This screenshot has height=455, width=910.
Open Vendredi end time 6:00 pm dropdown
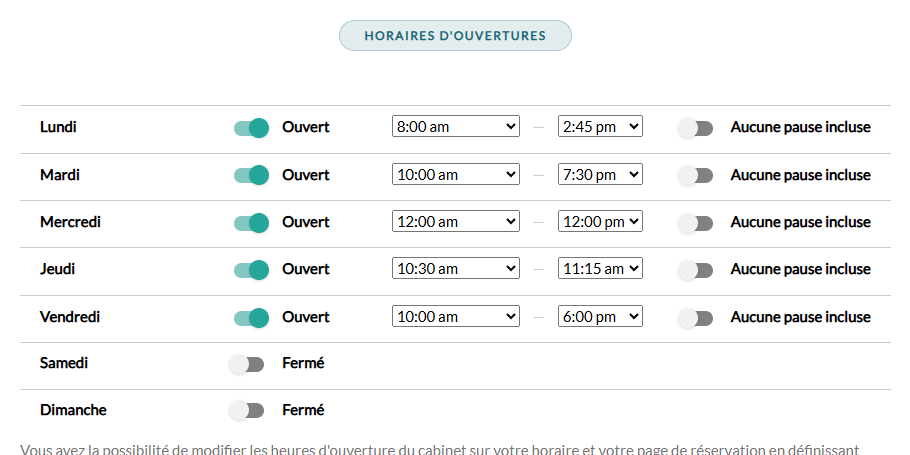pyautogui.click(x=600, y=317)
